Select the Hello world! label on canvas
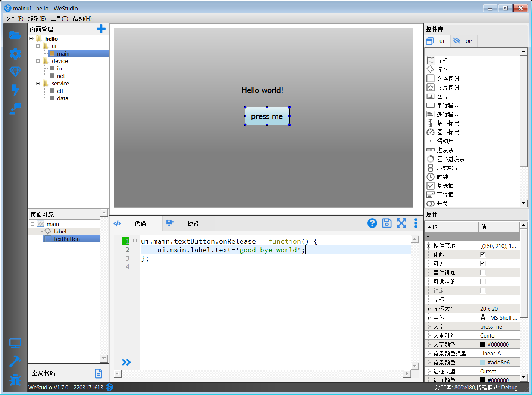Screen dimensions: 532x395 (x=262, y=90)
